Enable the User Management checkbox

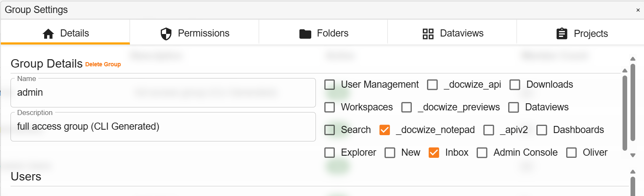click(330, 85)
